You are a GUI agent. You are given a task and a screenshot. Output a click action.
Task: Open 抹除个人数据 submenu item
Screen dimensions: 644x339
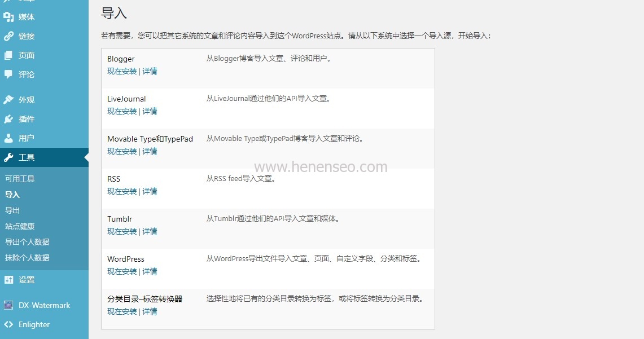click(27, 258)
